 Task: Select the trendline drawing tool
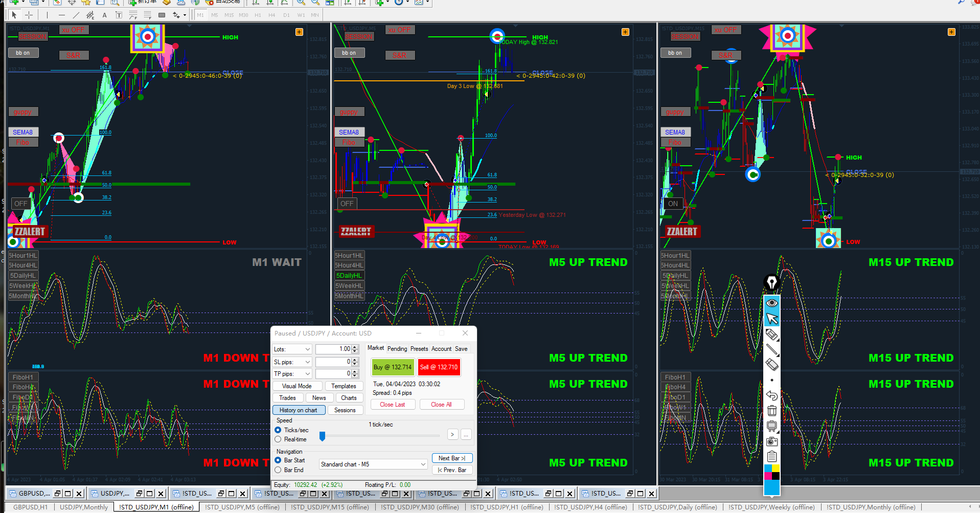(76, 15)
